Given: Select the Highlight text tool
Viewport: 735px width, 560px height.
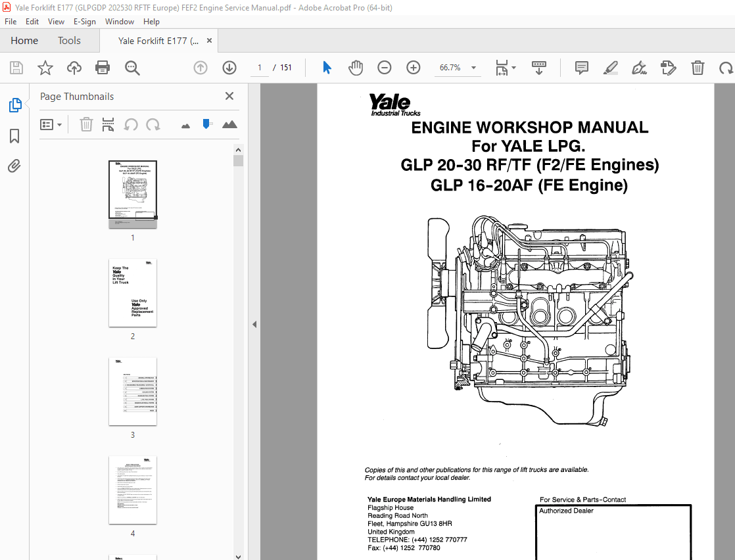Looking at the screenshot, I should tap(611, 67).
